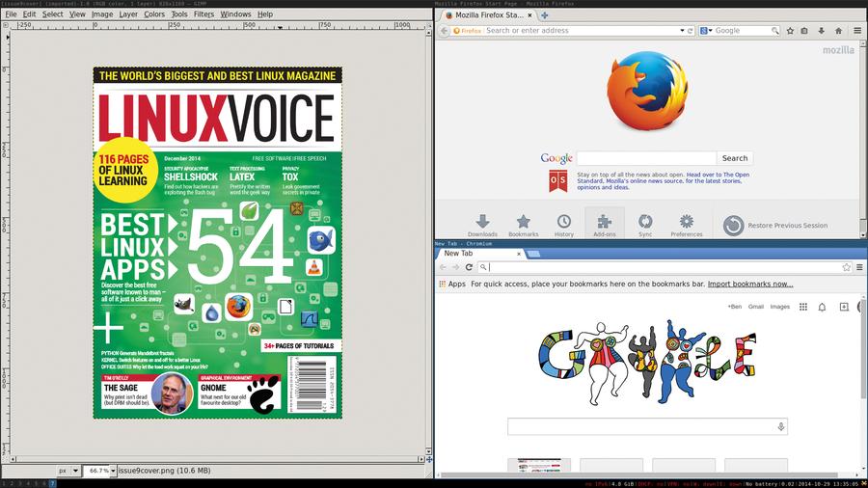The width and height of the screenshot is (868, 488).
Task: Click GIMP horizontal scrollbar left arrow
Action: [13, 459]
